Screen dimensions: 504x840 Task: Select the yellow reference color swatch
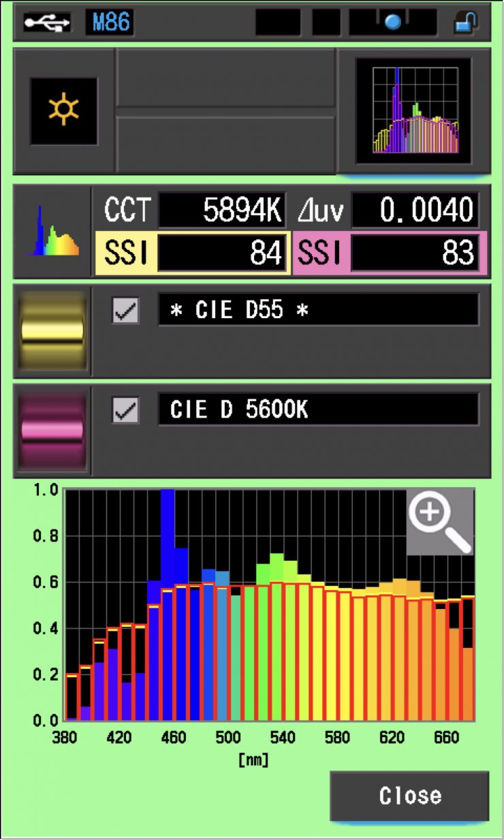pyautogui.click(x=52, y=331)
